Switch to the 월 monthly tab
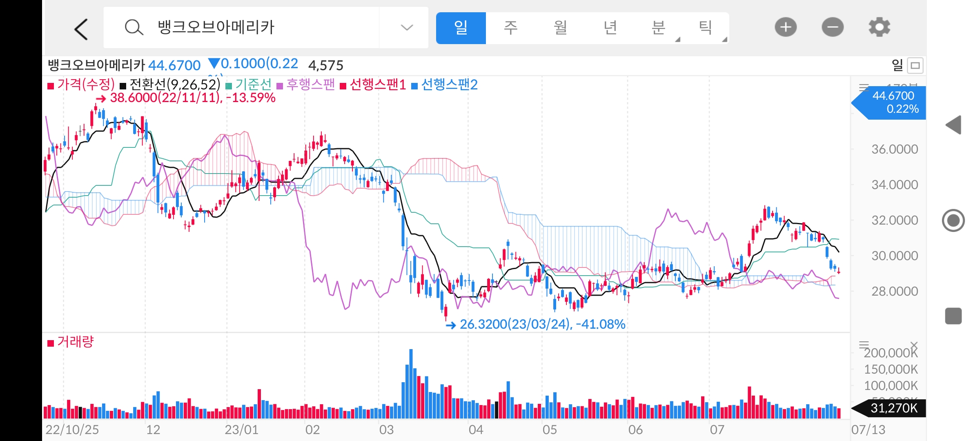 point(560,28)
